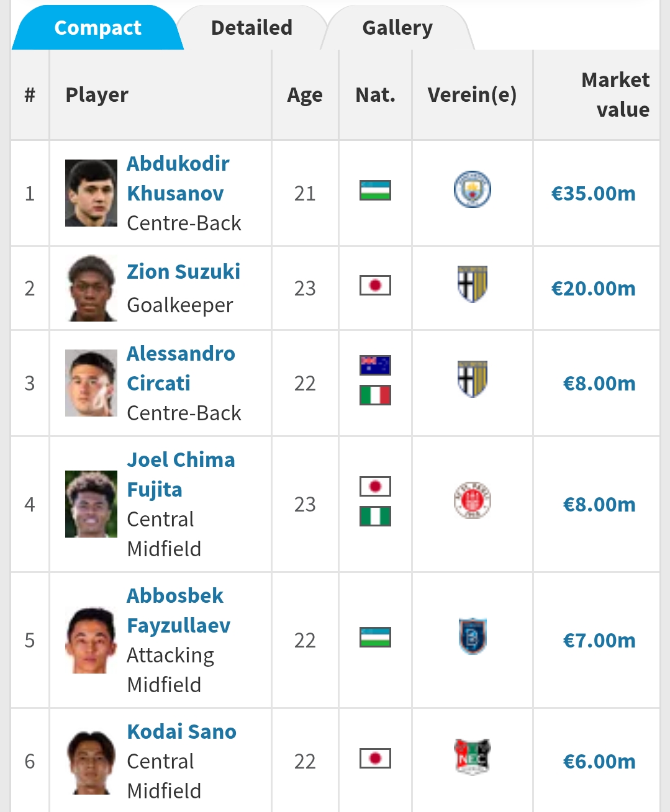The width and height of the screenshot is (670, 812).
Task: Switch to the Gallery tab
Action: coord(397,28)
